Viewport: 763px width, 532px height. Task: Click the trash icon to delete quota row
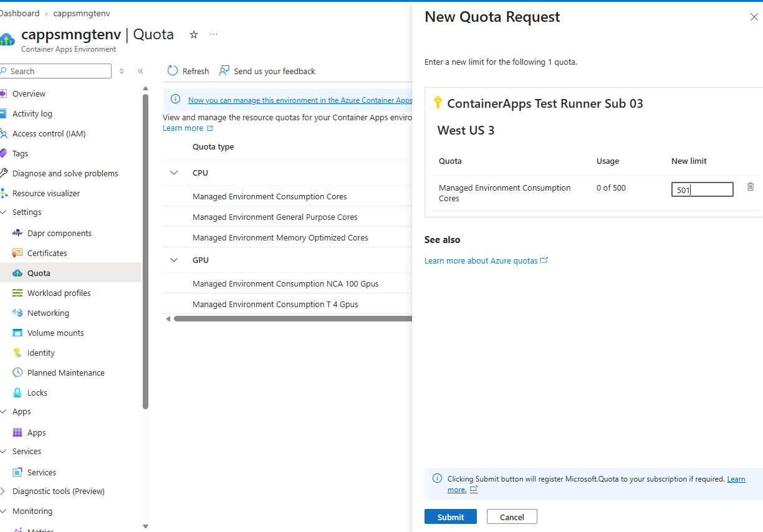[x=751, y=186]
